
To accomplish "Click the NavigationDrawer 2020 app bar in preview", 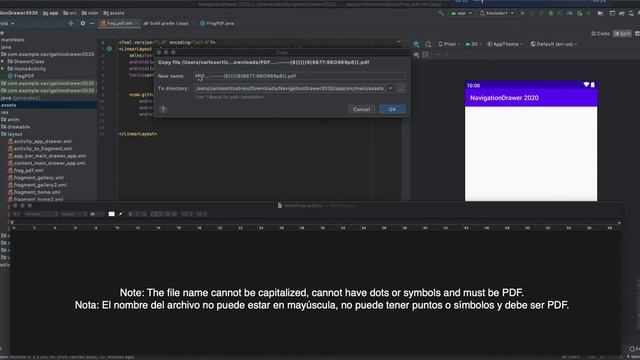I will [x=531, y=98].
